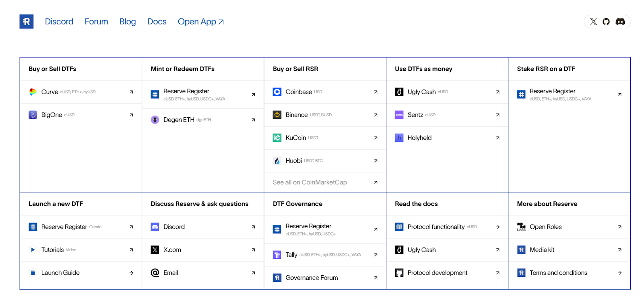Click See all on CoinMarketCap
Screen dimensions: 644x301
coord(325,182)
